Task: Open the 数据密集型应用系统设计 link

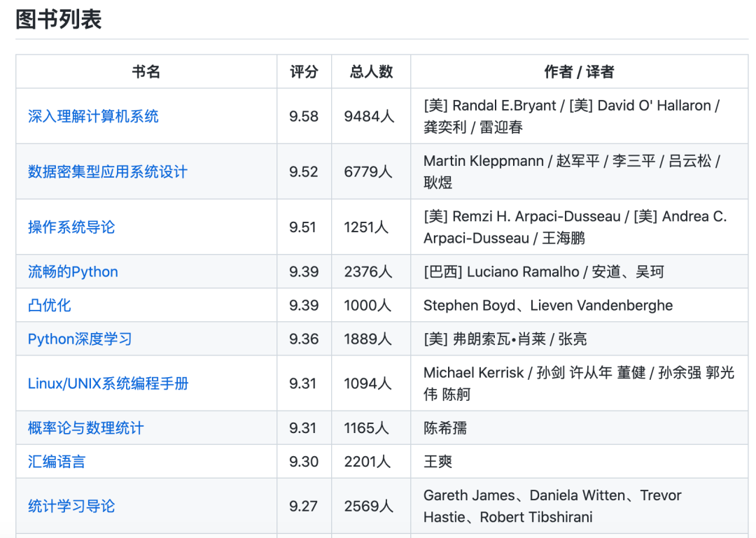Action: tap(108, 171)
